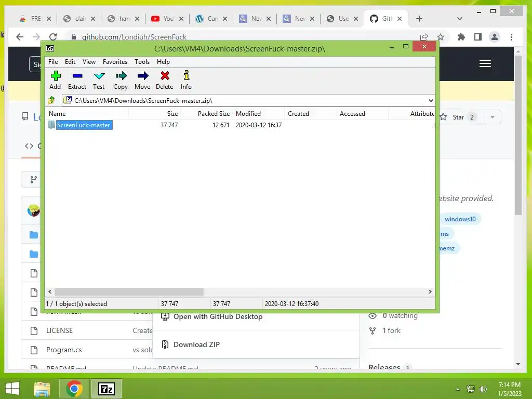Select the ScreenFuck-master folder row
The image size is (532, 399).
(x=240, y=125)
